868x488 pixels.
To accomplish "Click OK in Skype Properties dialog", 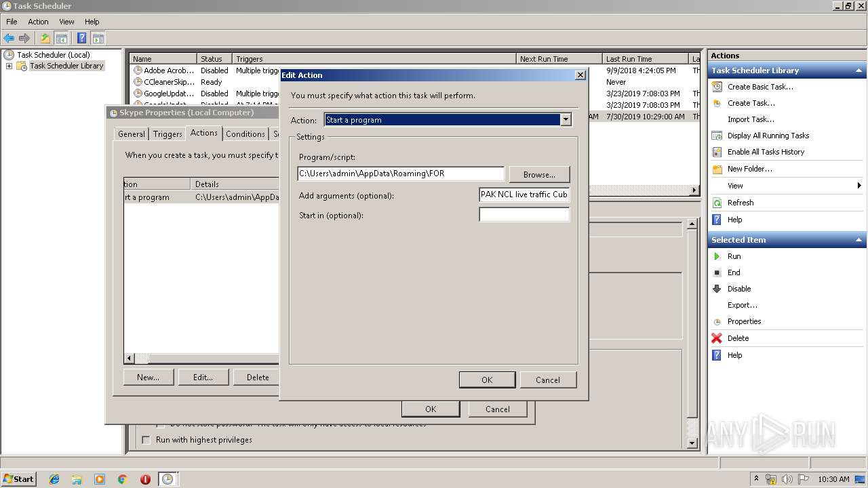I will click(431, 409).
